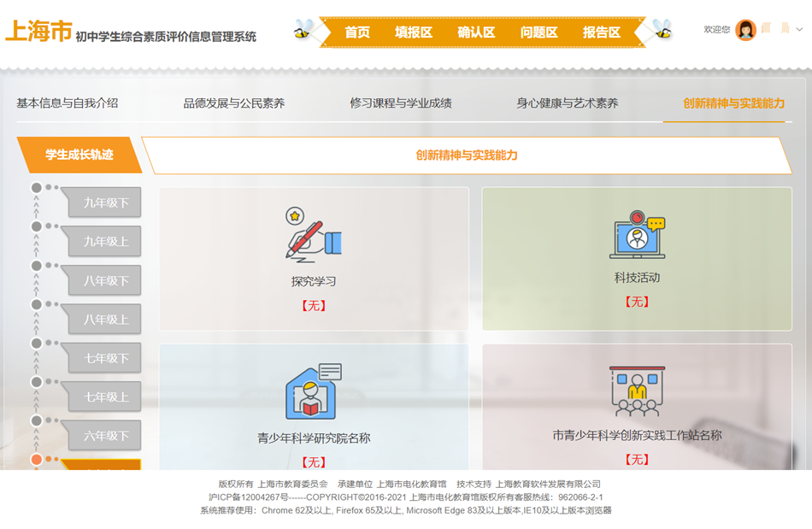This screenshot has width=812, height=529.
Task: Open the 首页 navigation menu item
Action: [357, 32]
